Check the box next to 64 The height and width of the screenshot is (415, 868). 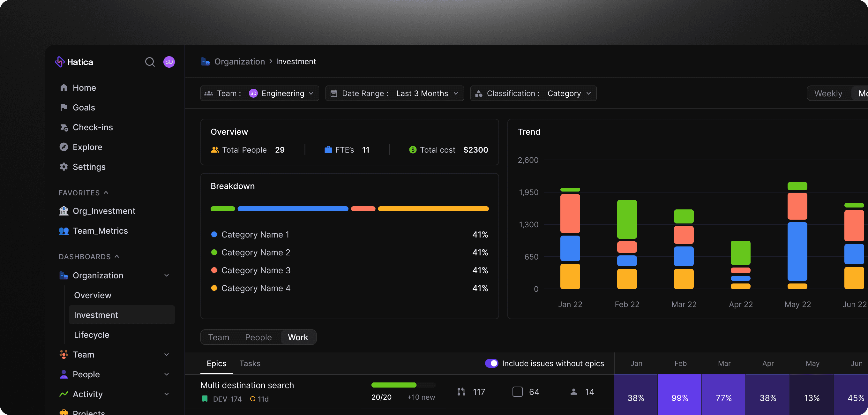(x=517, y=392)
